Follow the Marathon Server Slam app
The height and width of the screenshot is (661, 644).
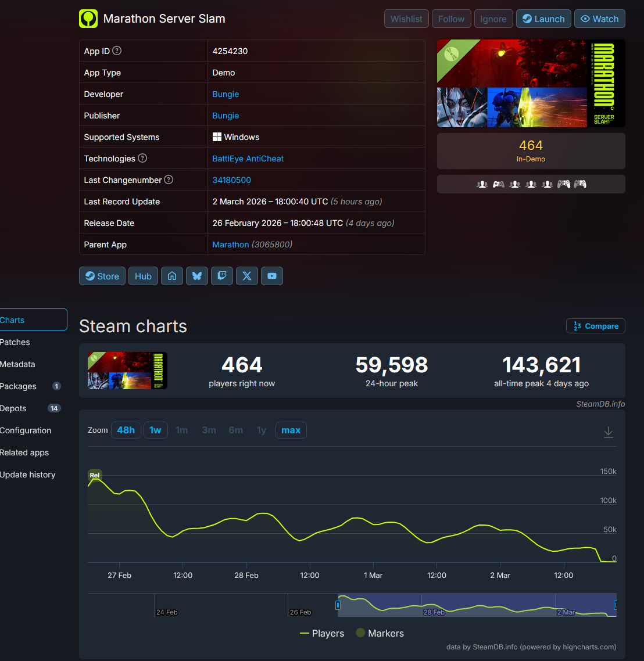tap(451, 19)
